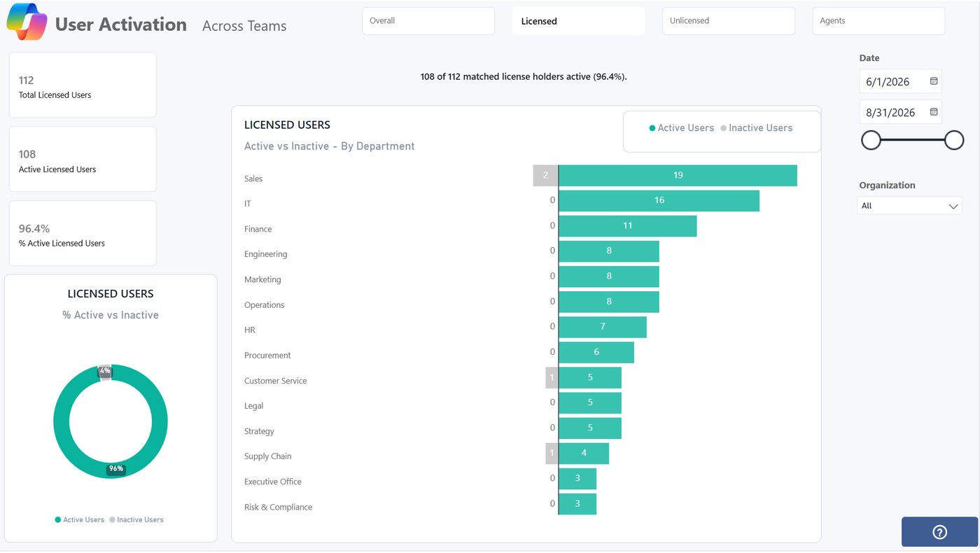Click the % Active Licensed Users card
The image size is (980, 553).
[x=83, y=233]
